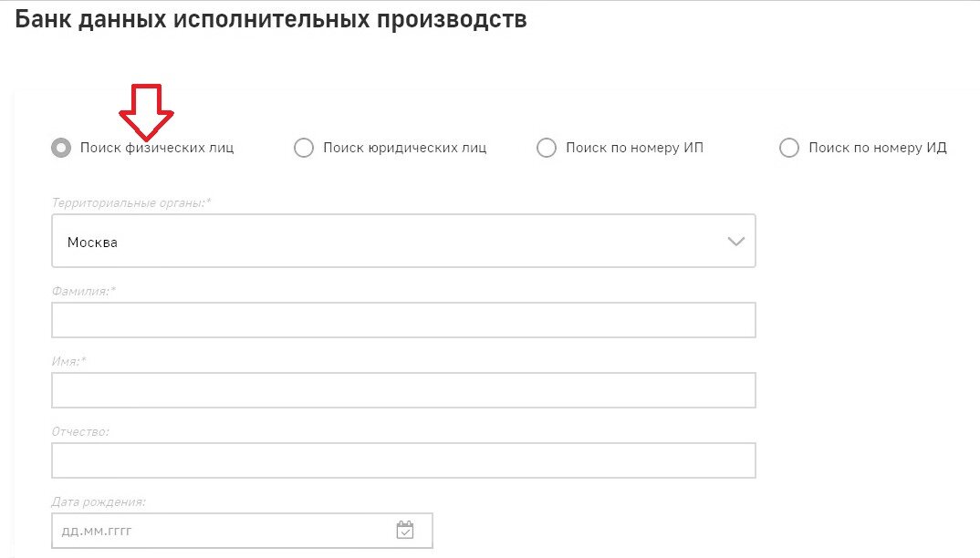Click the chevron arrow in Москва dropdown
Image resolution: width=980 pixels, height=558 pixels.
pos(735,242)
